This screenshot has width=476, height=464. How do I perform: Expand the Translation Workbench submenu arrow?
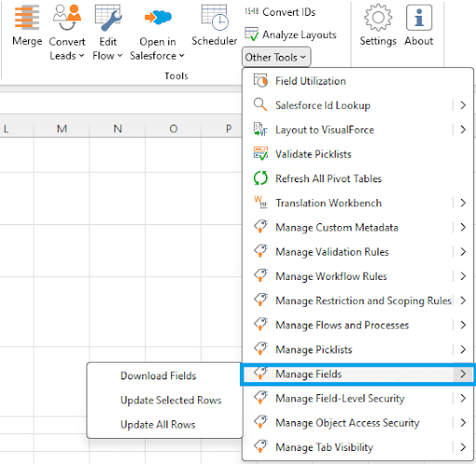pyautogui.click(x=463, y=203)
